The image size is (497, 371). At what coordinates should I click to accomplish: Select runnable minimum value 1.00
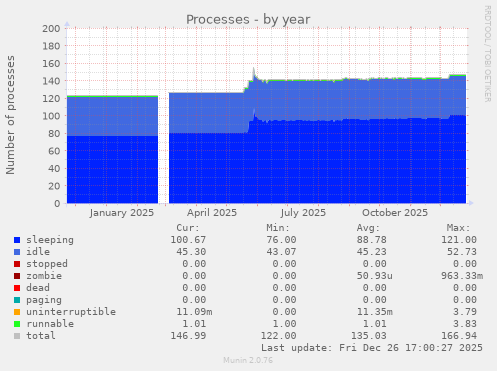coord(284,324)
